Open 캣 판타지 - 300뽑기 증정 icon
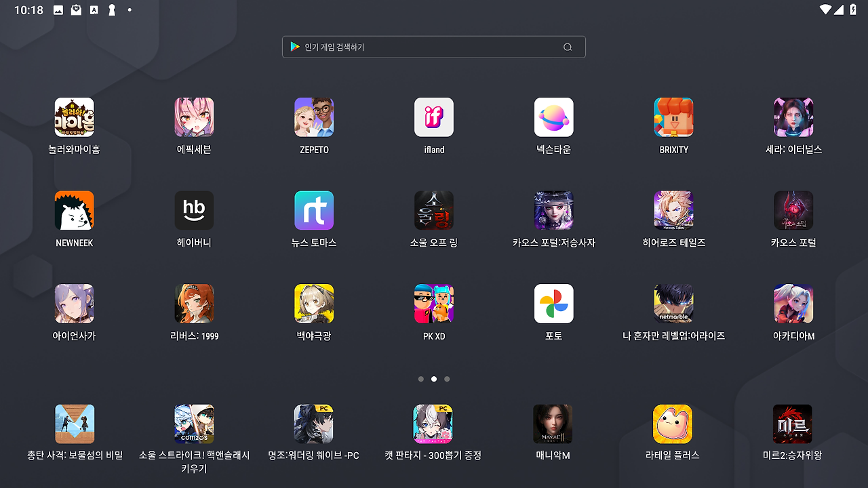Viewport: 868px width, 488px height. pyautogui.click(x=433, y=424)
